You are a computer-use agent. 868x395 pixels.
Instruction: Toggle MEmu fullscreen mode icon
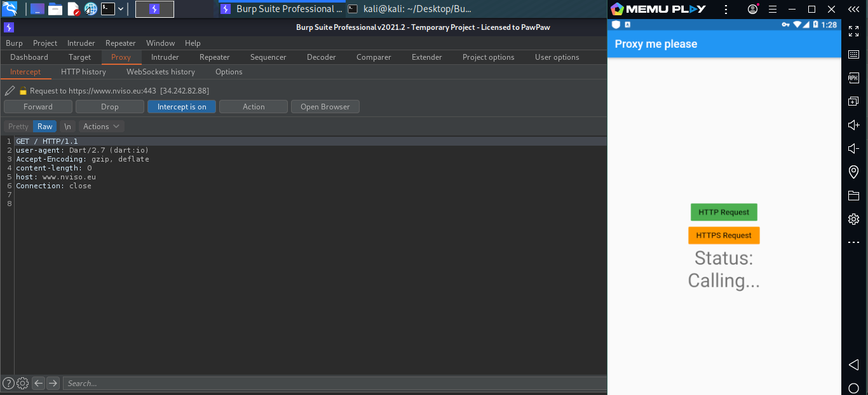pyautogui.click(x=853, y=31)
